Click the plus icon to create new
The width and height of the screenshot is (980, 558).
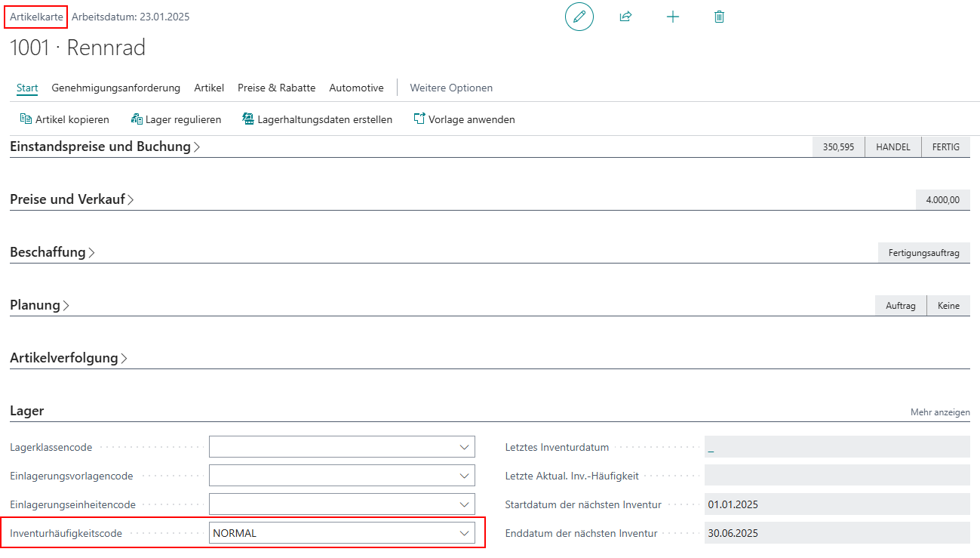[x=673, y=17]
